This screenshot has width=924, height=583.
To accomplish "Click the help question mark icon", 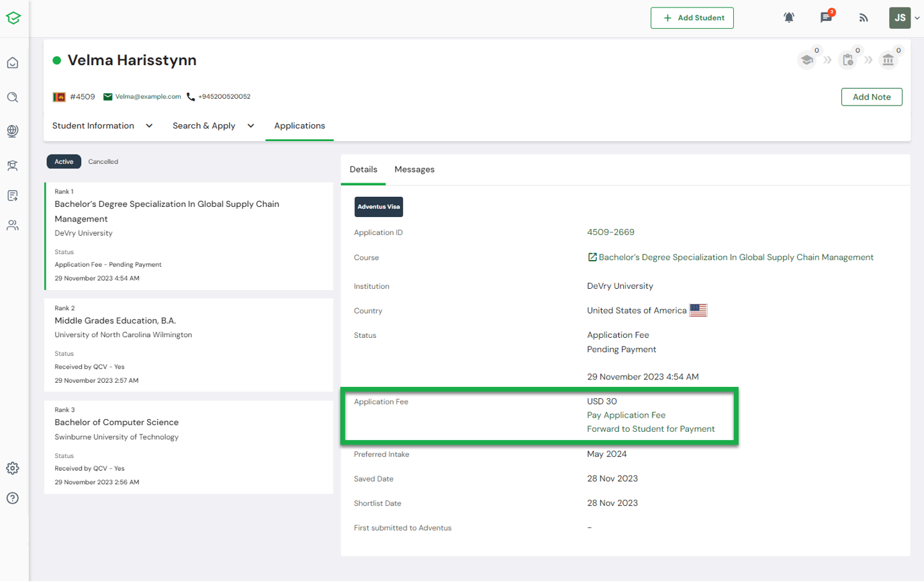I will (x=12, y=498).
